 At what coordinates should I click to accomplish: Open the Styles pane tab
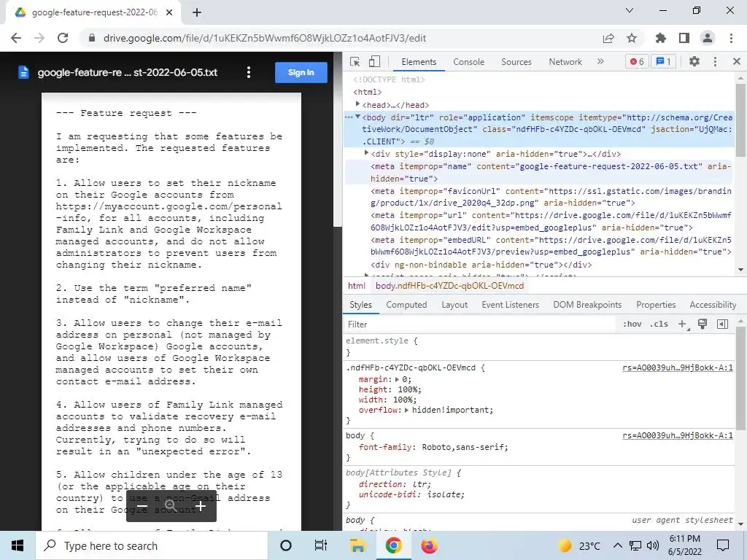coord(360,305)
